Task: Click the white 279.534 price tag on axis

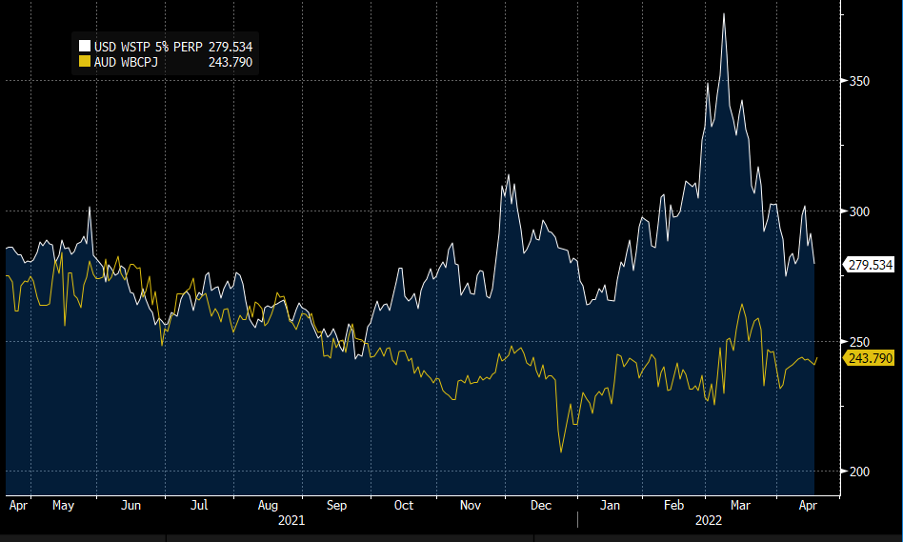Action: (x=869, y=265)
